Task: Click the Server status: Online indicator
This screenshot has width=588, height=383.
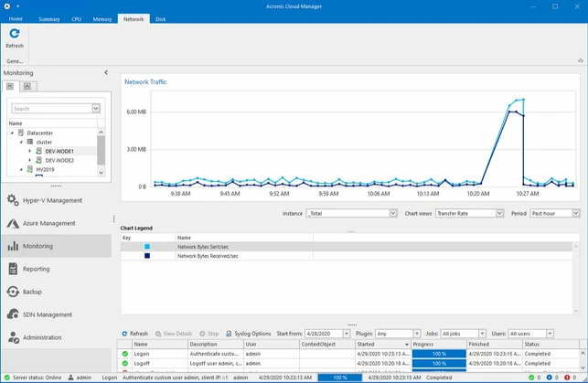Action: pos(33,378)
